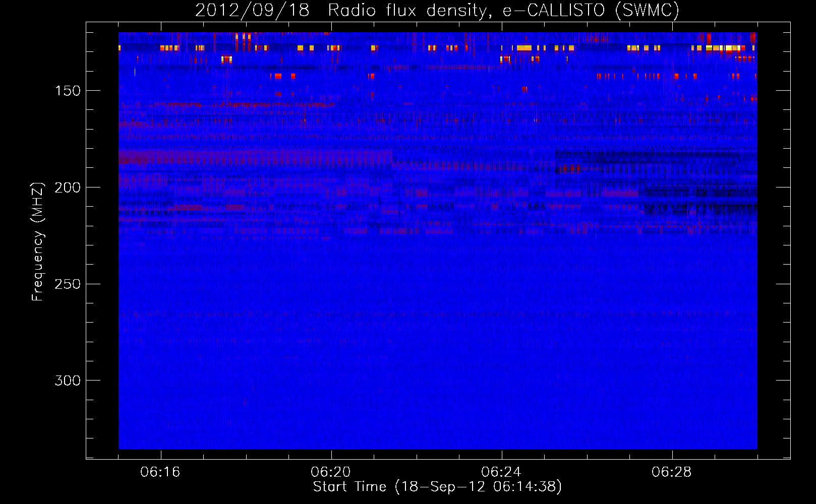
Task: Click the 06:24 time tick label
Action: (x=501, y=472)
